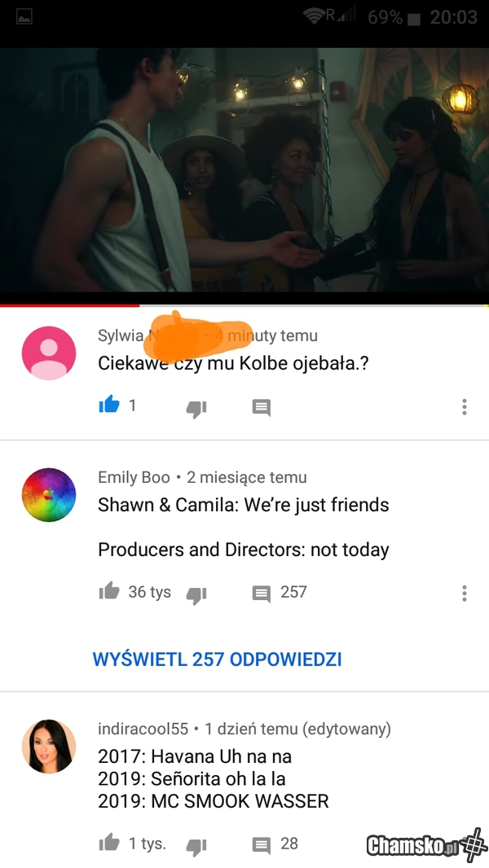Open Emily Boo's rainbow avatar
The width and height of the screenshot is (489, 868).
click(49, 495)
